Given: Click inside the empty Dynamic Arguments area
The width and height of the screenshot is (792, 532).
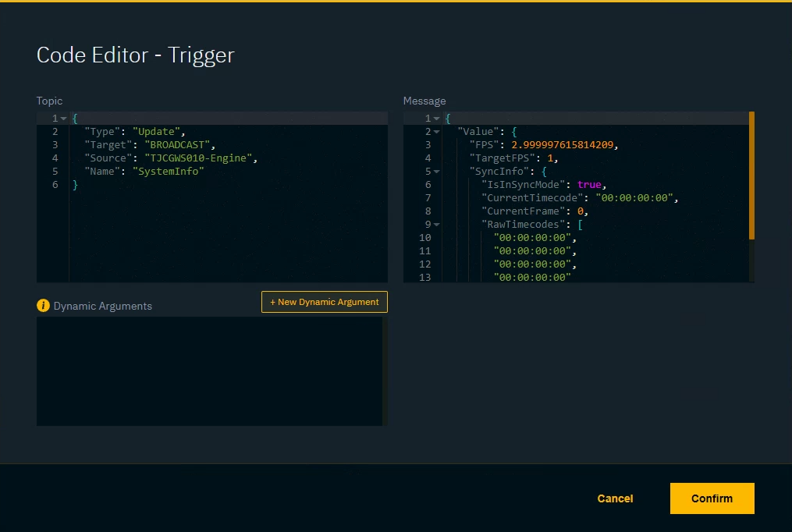Looking at the screenshot, I should point(209,371).
